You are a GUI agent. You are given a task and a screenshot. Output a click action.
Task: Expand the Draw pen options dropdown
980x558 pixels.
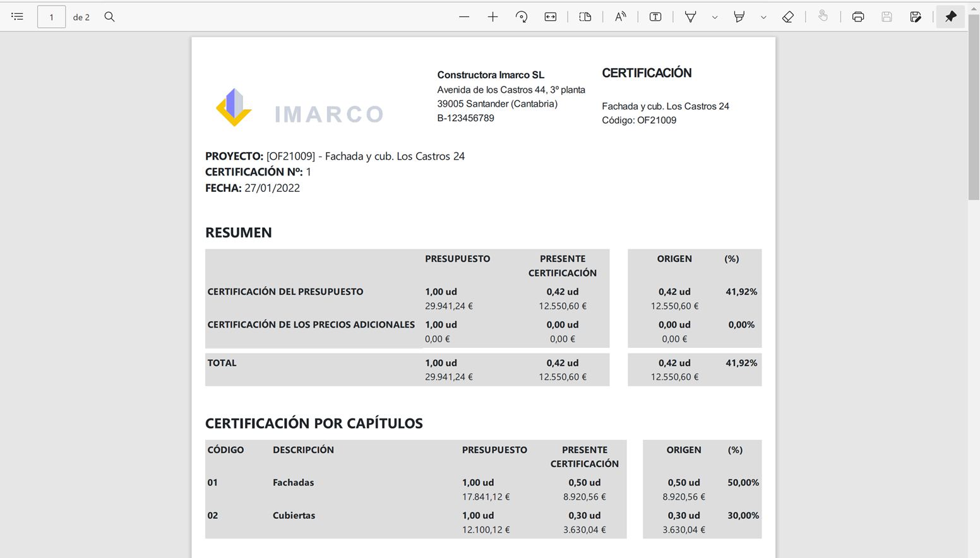point(715,17)
